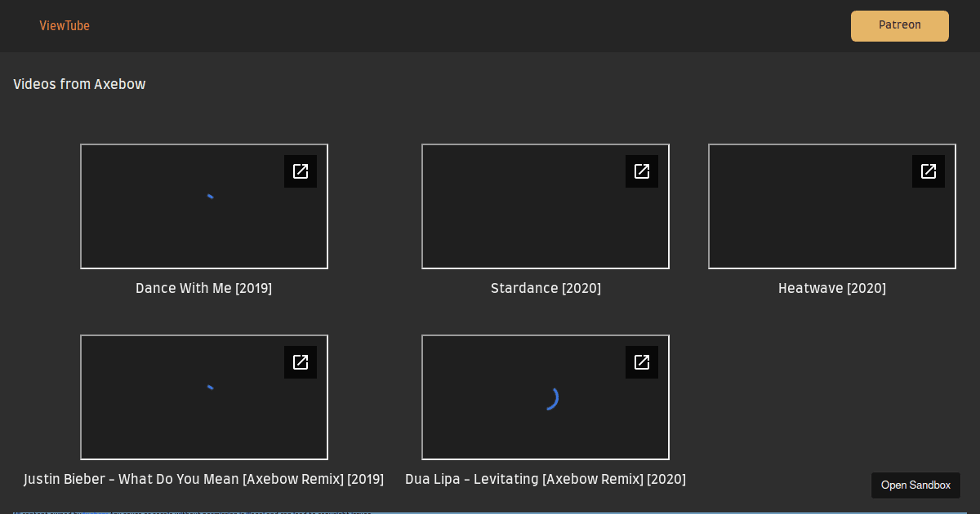
Task: Click the external-link icon on Stardance
Action: pyautogui.click(x=642, y=171)
